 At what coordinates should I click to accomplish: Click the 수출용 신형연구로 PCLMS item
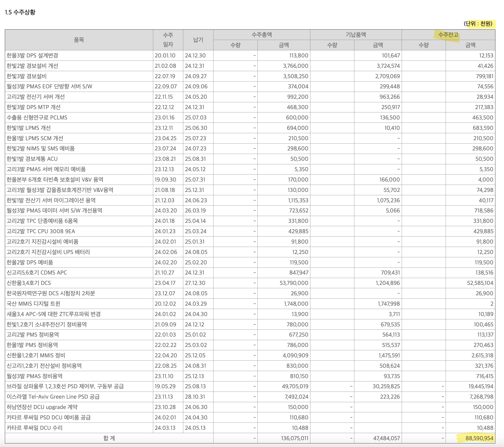[x=37, y=117]
